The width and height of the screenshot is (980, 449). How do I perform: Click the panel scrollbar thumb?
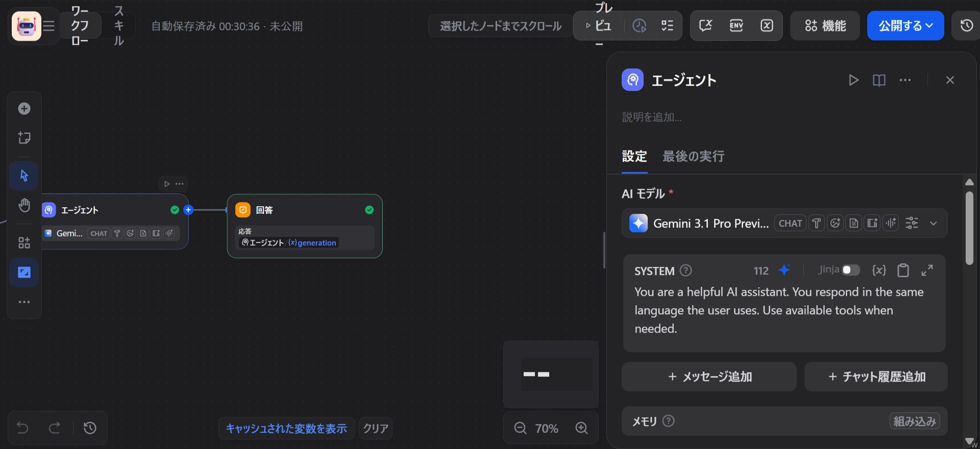click(969, 228)
